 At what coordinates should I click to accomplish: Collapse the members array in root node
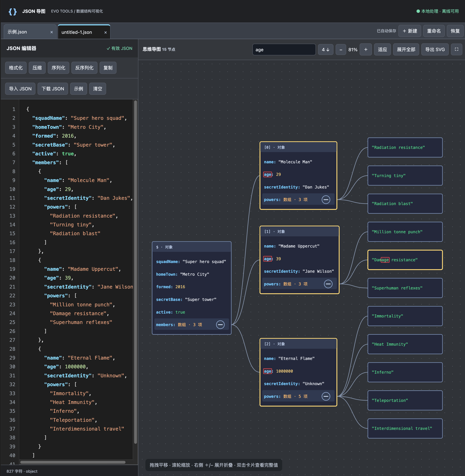pyautogui.click(x=220, y=325)
